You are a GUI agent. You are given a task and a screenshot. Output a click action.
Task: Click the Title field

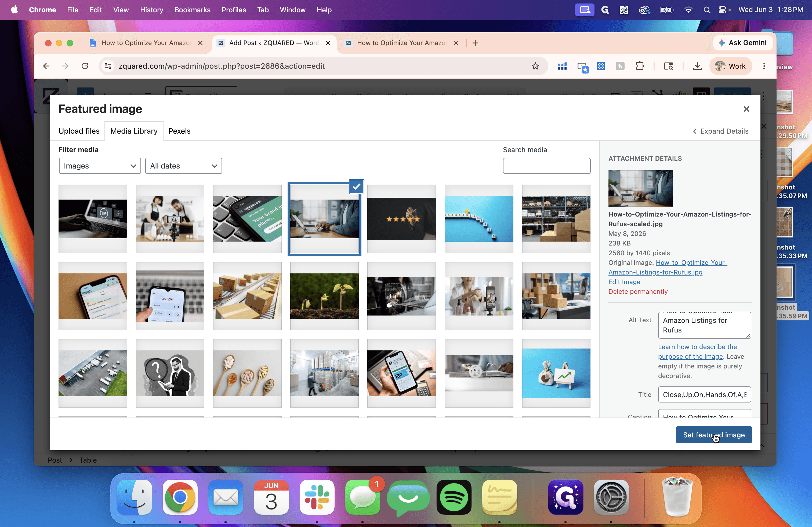[x=705, y=395]
